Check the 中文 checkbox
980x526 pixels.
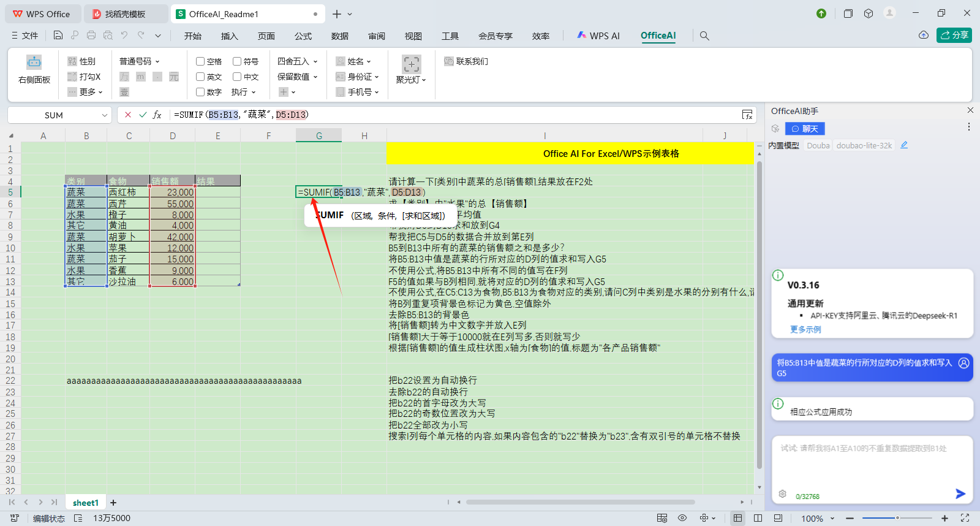[x=237, y=77]
